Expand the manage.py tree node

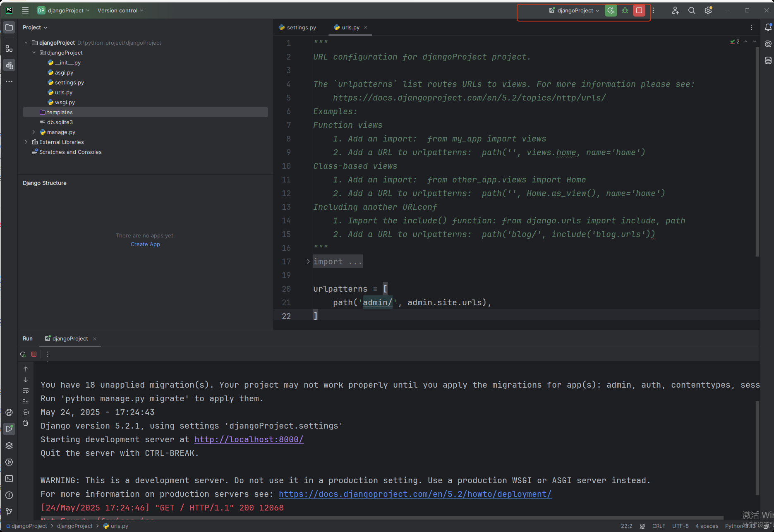point(34,132)
